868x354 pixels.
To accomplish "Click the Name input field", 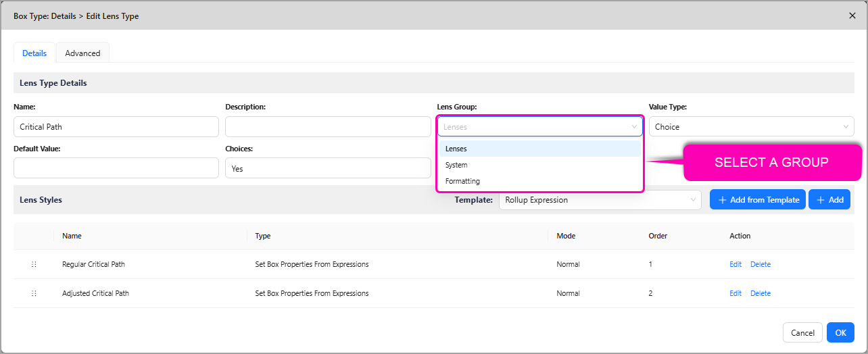I will (x=116, y=127).
